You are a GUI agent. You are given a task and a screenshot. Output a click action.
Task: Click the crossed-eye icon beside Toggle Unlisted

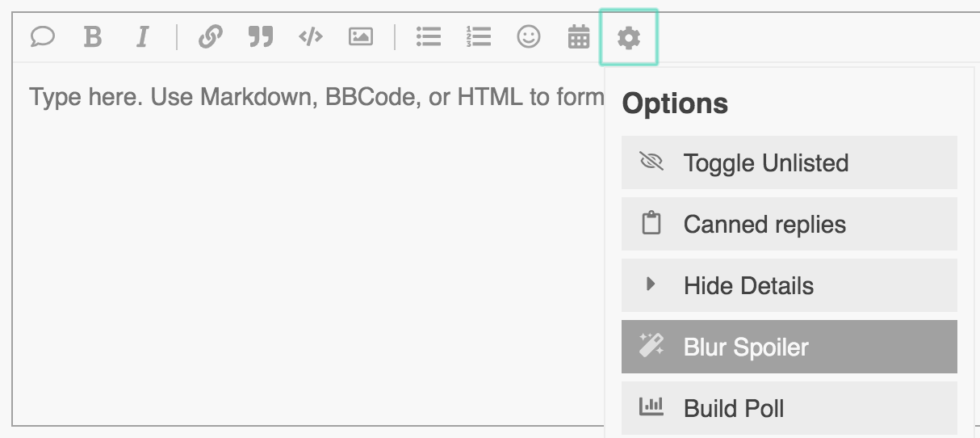pos(651,162)
